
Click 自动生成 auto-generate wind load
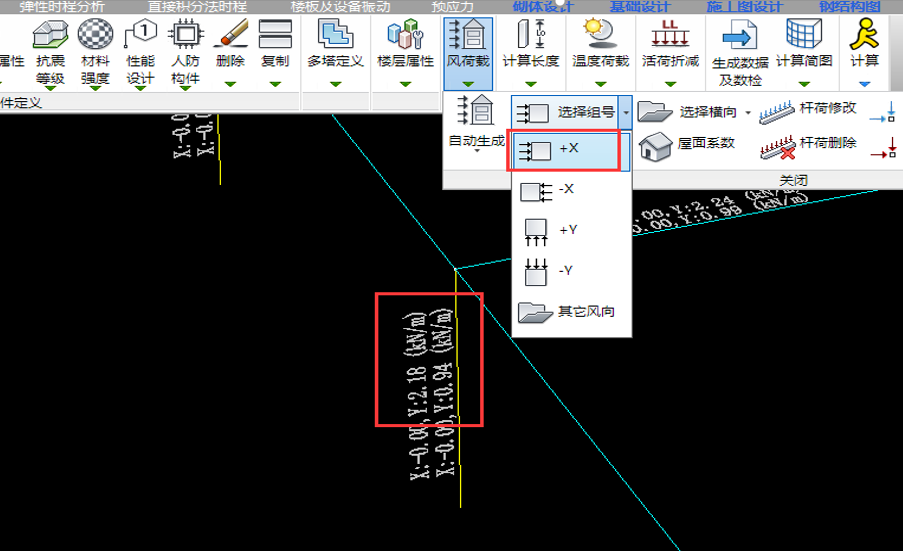[476, 122]
